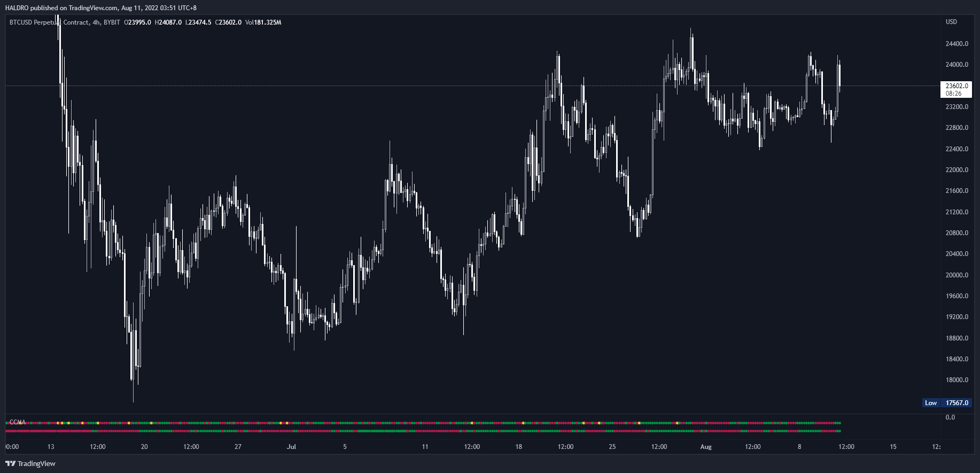Click the low value L23474.5
The height and width of the screenshot is (473, 980).
click(x=198, y=22)
